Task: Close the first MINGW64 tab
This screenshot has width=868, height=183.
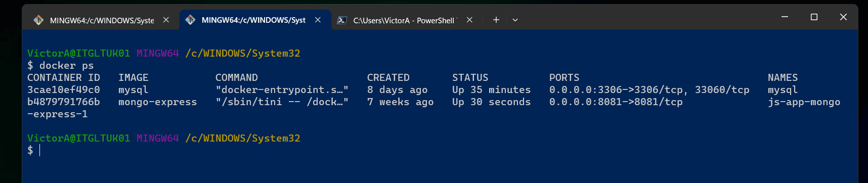Action: [166, 20]
